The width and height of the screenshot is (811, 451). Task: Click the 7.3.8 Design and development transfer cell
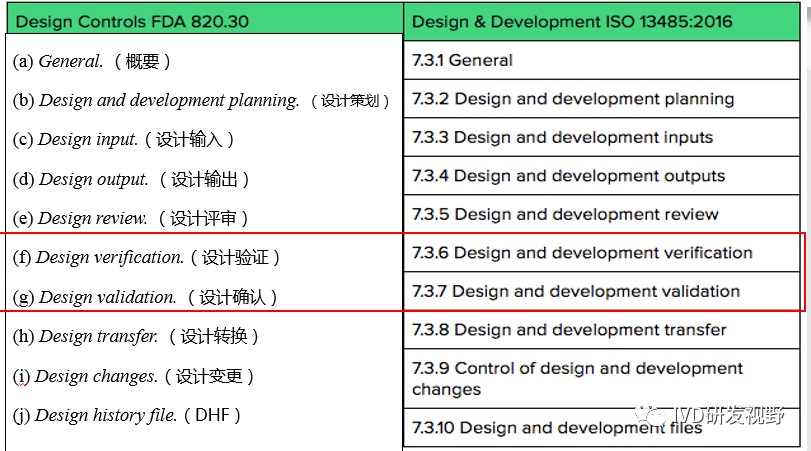pos(569,329)
